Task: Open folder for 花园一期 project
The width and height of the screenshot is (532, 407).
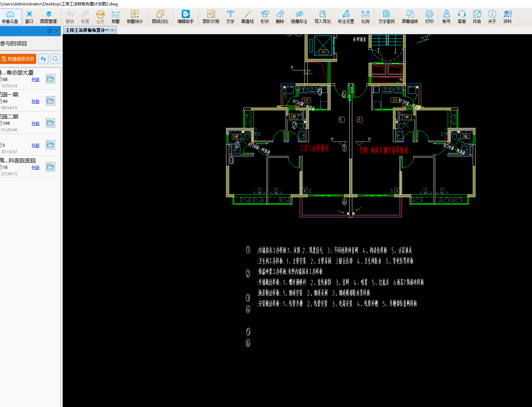Action: coord(50,101)
